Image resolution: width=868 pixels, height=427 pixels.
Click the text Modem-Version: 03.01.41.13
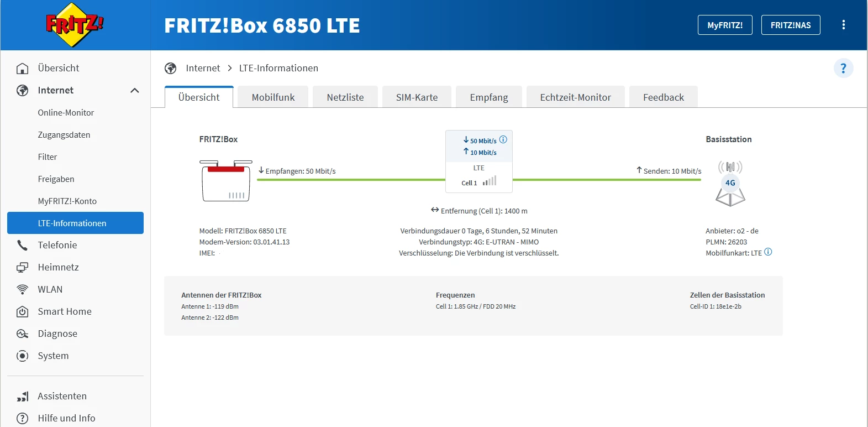pyautogui.click(x=244, y=242)
